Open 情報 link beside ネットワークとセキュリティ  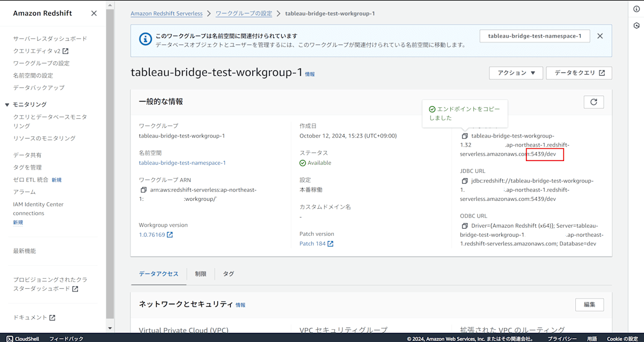240,305
